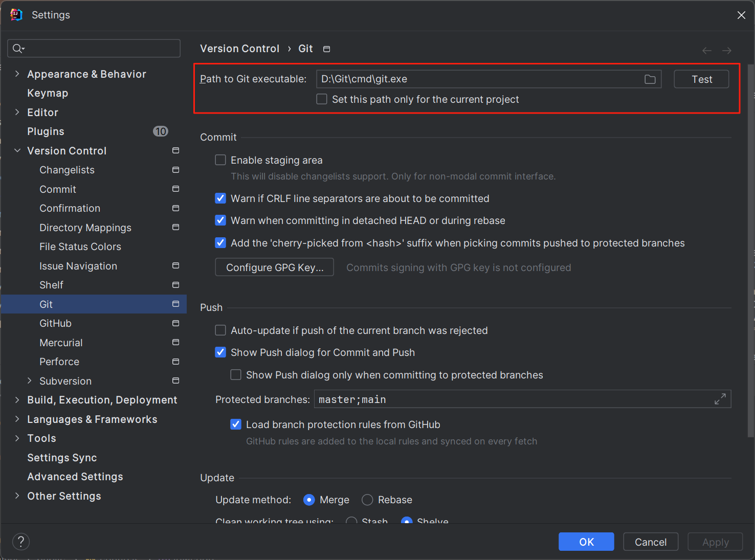Expand the Tools section

pos(17,438)
